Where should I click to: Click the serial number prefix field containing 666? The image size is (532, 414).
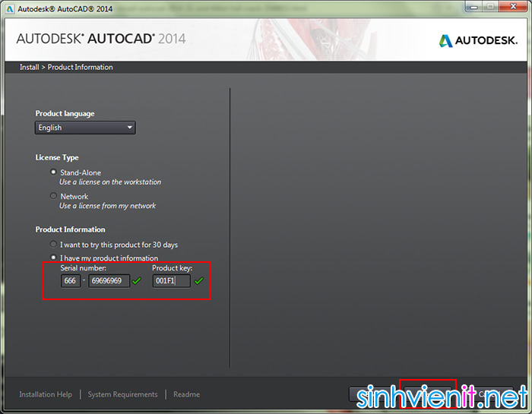(x=71, y=281)
